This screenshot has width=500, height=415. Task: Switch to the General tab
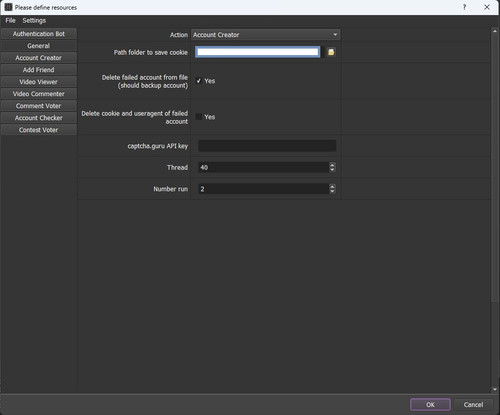pyautogui.click(x=39, y=46)
